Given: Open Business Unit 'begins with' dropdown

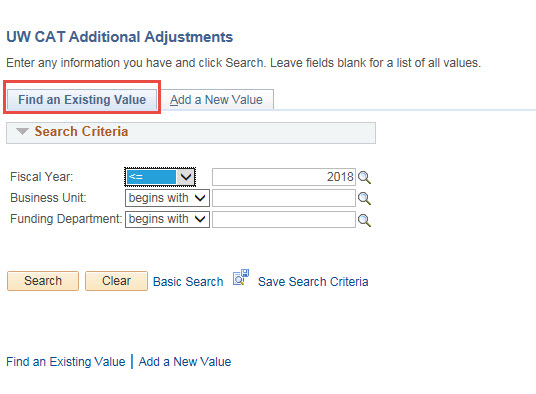Looking at the screenshot, I should (x=167, y=198).
